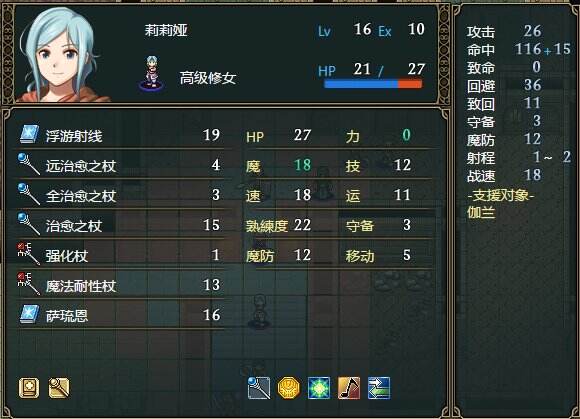Select the 治愈之杖 item entry

click(120, 226)
